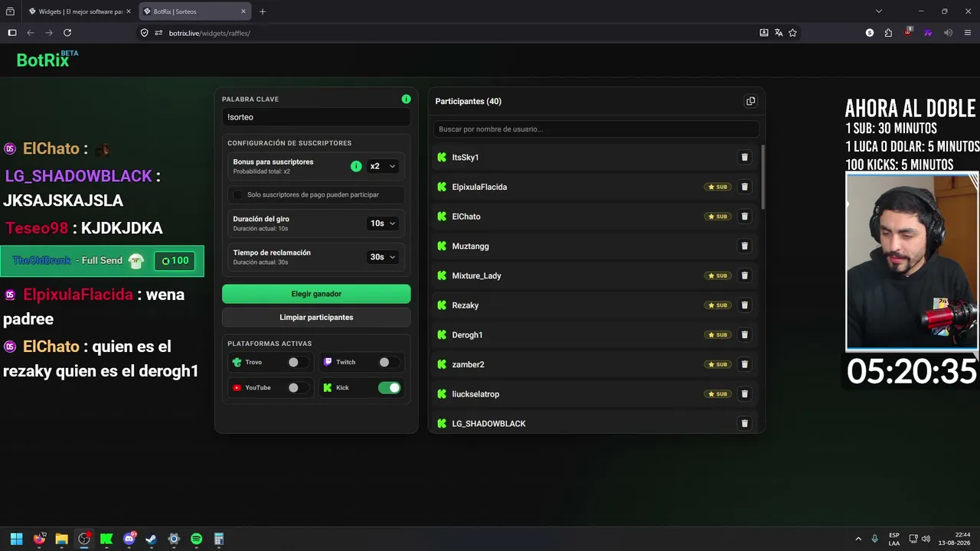Open the Tiempo de reclamación 30s dropdown
Screen dimensions: 980x551
point(383,257)
